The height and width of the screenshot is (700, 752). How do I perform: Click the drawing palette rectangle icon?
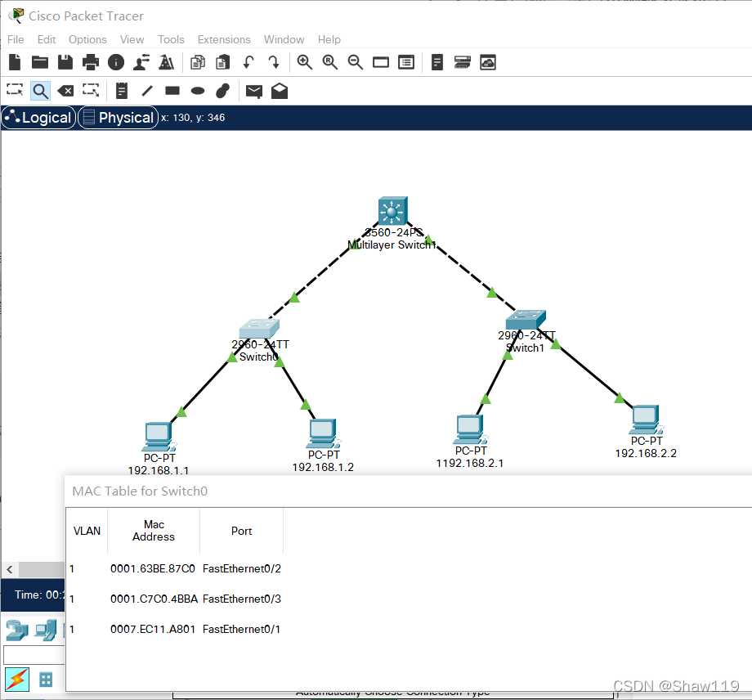[x=381, y=62]
